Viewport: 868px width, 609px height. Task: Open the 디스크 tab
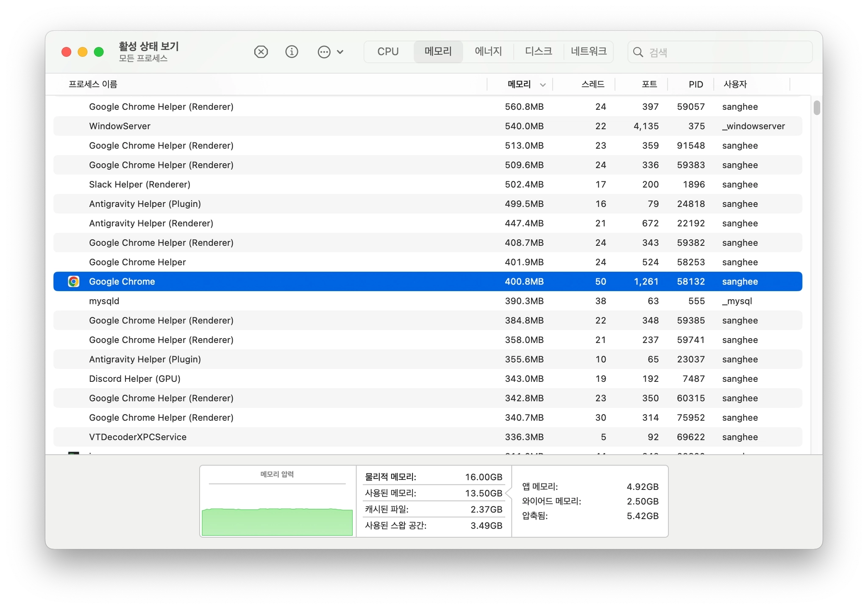[x=538, y=52]
